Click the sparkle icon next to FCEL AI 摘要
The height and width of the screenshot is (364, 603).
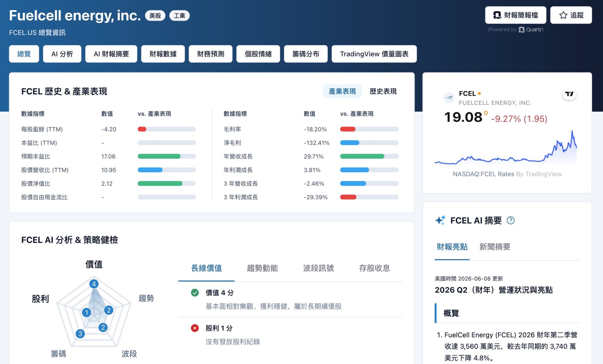(x=440, y=220)
